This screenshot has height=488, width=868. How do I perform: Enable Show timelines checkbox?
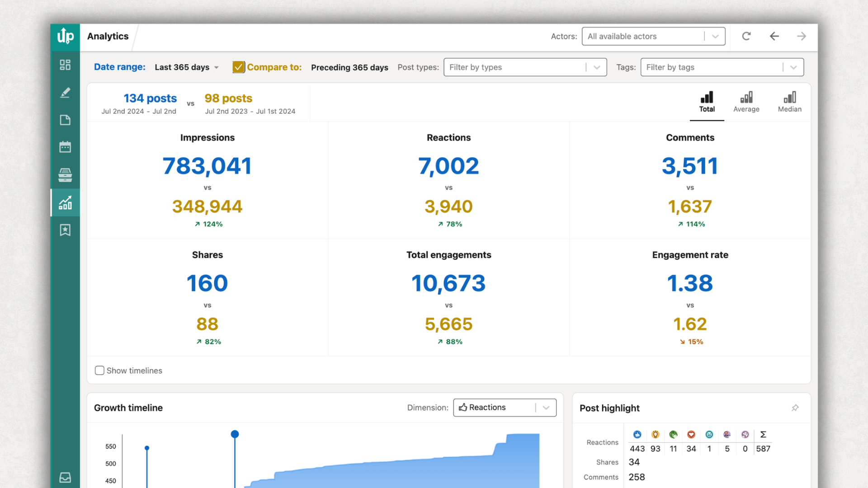[x=99, y=371]
